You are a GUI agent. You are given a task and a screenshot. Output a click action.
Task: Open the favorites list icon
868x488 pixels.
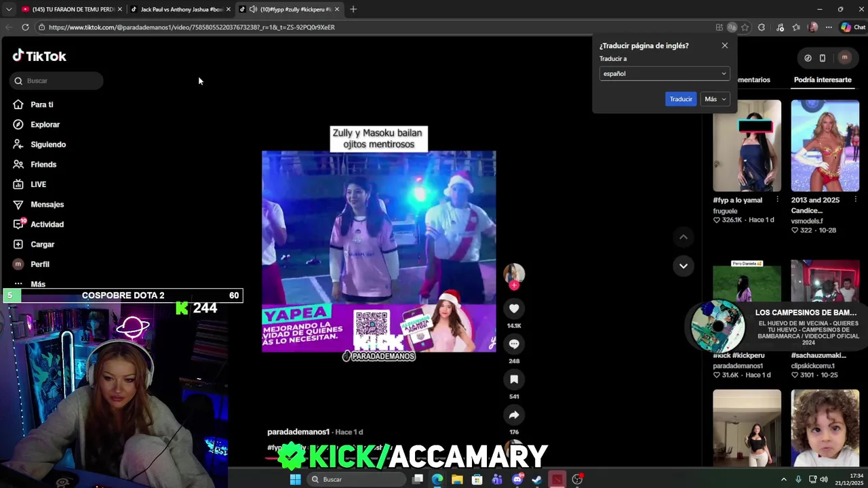796,27
